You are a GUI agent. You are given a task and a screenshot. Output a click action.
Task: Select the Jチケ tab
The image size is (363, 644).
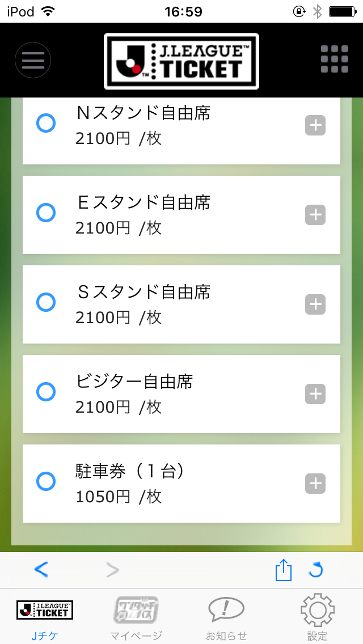[x=45, y=617]
